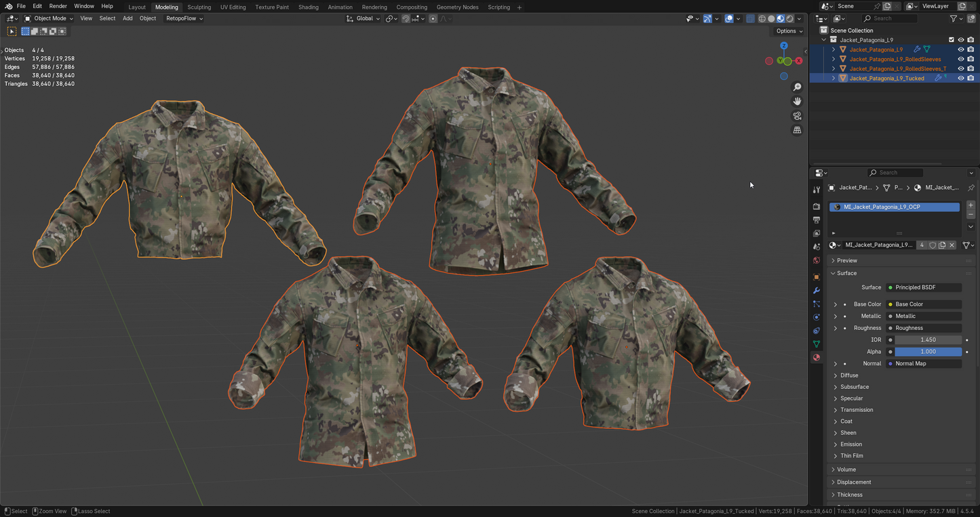980x517 pixels.
Task: Open the Render menu
Action: pyautogui.click(x=58, y=6)
